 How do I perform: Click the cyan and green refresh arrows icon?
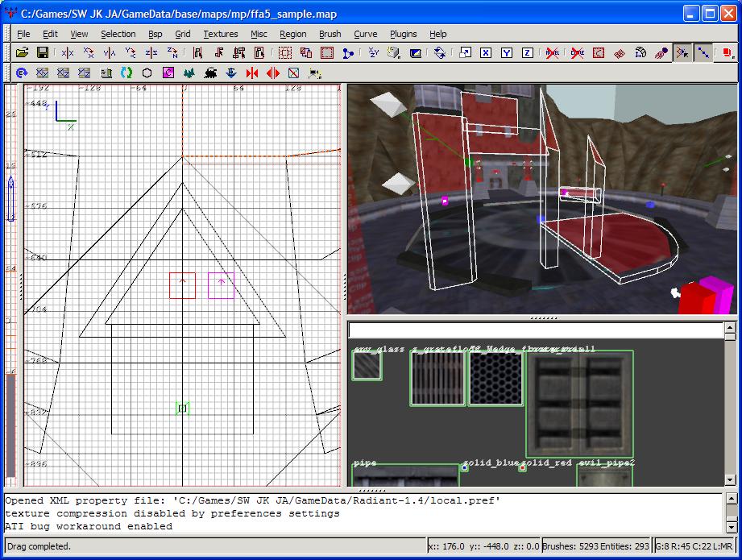(126, 73)
